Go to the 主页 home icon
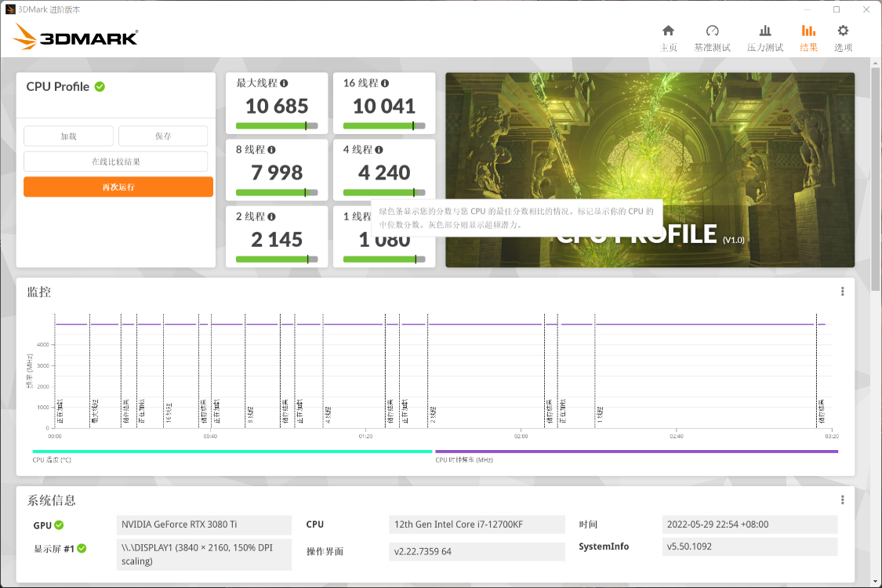Screen dimensions: 882x588 668,31
